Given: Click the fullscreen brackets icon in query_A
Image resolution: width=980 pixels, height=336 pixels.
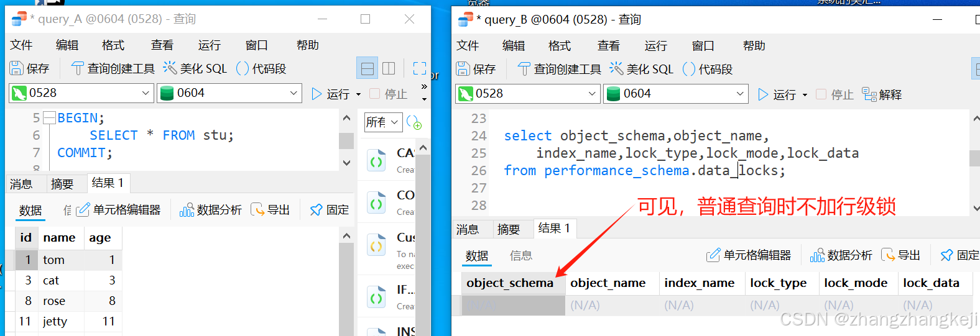Looking at the screenshot, I should tap(420, 68).
